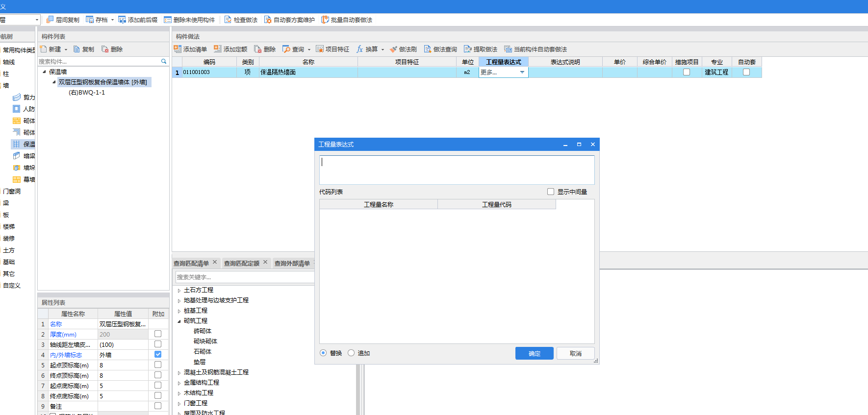This screenshot has width=868, height=415.
Task: Click the 删除 icon in 构件列表
Action: pyautogui.click(x=105, y=49)
